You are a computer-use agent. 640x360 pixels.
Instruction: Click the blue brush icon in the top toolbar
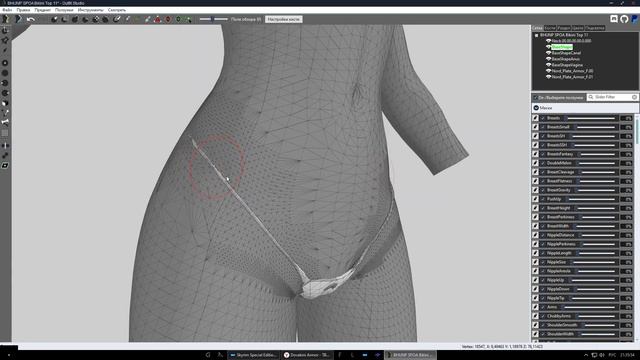click(147, 19)
